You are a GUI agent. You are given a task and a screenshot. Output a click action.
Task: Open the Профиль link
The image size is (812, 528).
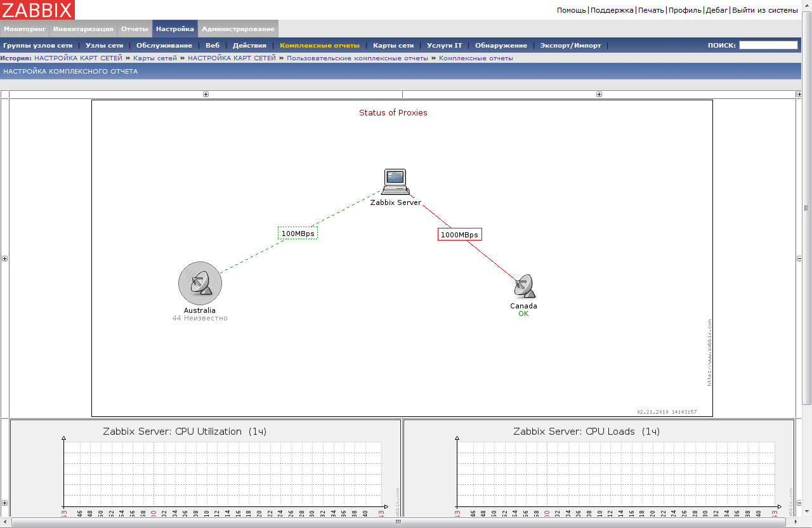coord(685,10)
